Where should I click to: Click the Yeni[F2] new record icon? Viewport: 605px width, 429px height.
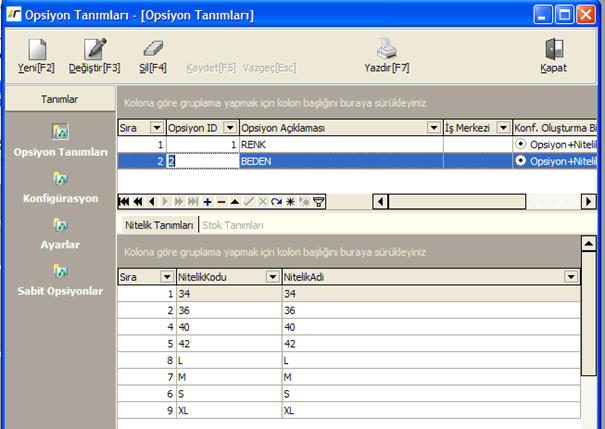point(37,49)
